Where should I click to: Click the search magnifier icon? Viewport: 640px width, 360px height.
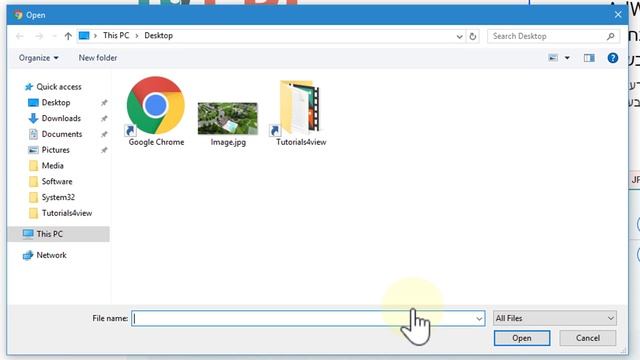[x=611, y=36]
